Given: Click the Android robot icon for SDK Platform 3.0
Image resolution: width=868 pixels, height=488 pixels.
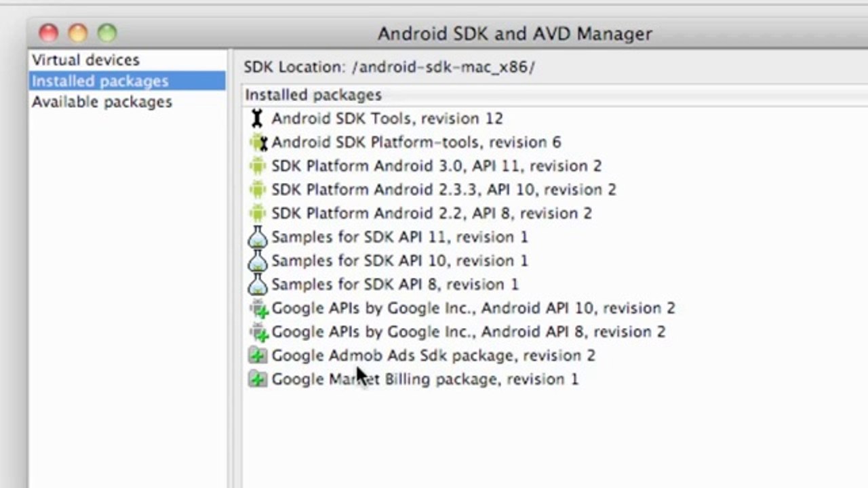Looking at the screenshot, I should pyautogui.click(x=257, y=166).
